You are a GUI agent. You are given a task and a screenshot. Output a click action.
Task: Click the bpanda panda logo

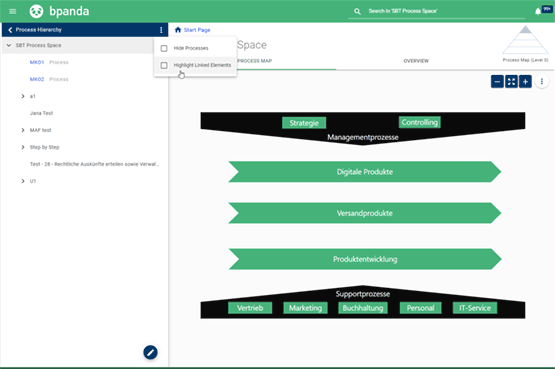[x=36, y=11]
